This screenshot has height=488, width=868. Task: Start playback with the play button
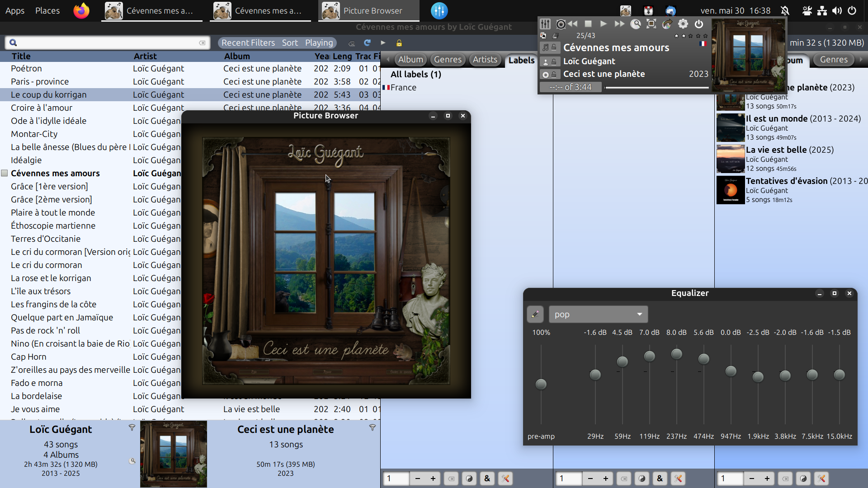pos(604,24)
